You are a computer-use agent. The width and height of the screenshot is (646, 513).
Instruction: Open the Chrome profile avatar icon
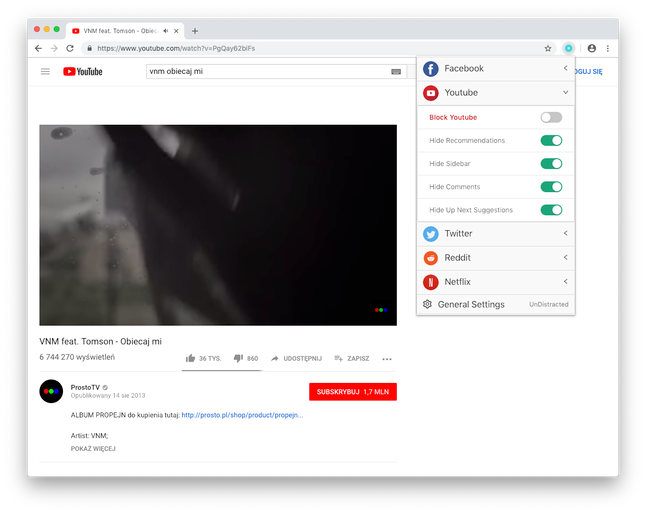592,48
